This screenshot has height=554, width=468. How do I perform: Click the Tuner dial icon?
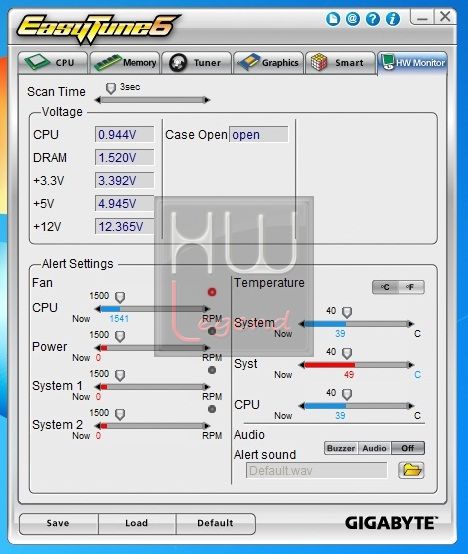coord(178,63)
